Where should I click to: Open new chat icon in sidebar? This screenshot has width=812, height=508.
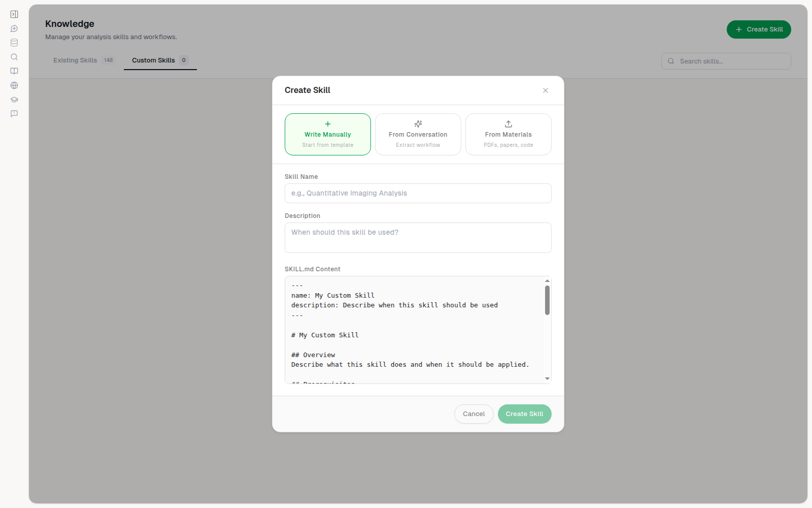pyautogui.click(x=14, y=28)
